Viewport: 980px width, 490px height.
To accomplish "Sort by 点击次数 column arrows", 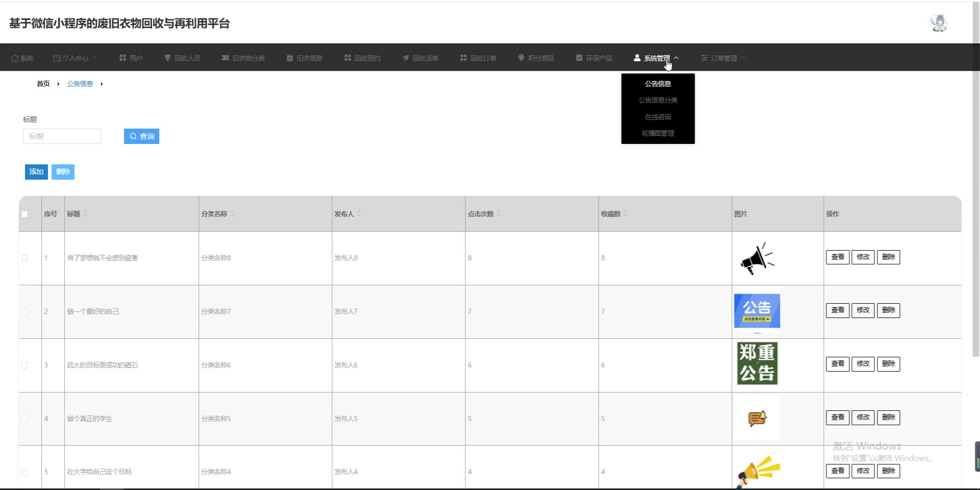I will pos(499,213).
